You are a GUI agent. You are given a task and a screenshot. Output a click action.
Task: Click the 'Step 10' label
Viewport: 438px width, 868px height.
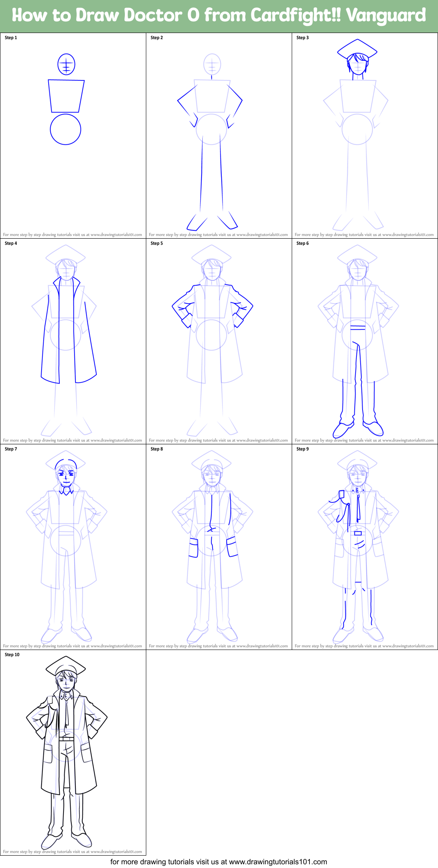12,655
